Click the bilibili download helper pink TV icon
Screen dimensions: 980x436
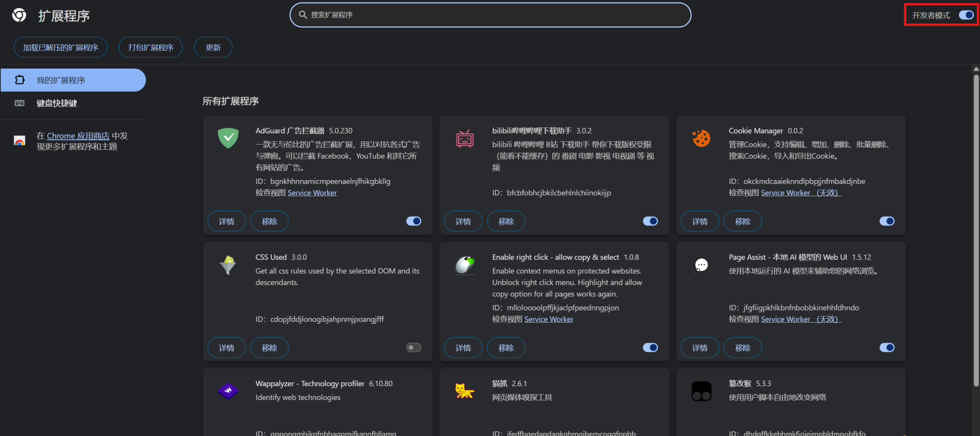(465, 139)
